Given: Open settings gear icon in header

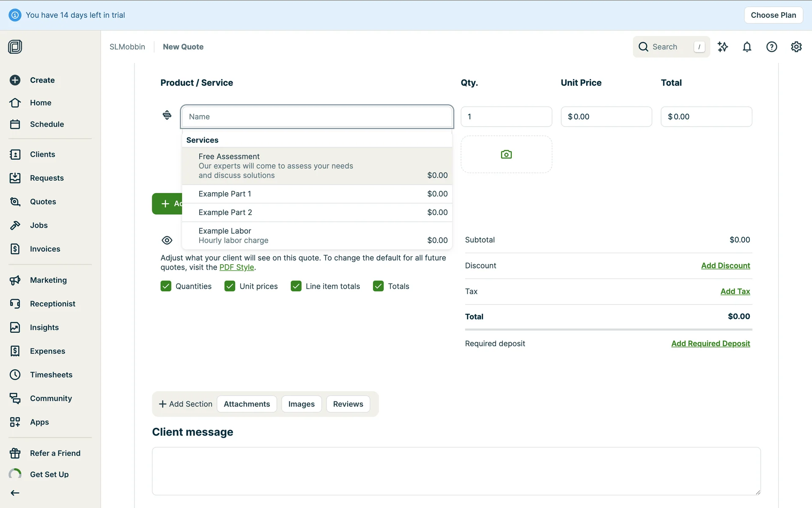Looking at the screenshot, I should click(x=796, y=47).
